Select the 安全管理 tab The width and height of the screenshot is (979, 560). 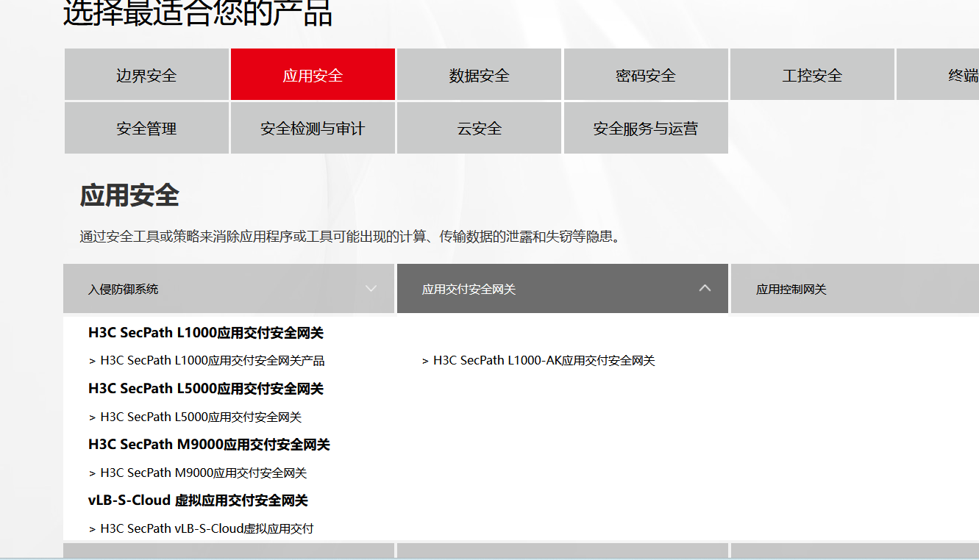click(146, 128)
